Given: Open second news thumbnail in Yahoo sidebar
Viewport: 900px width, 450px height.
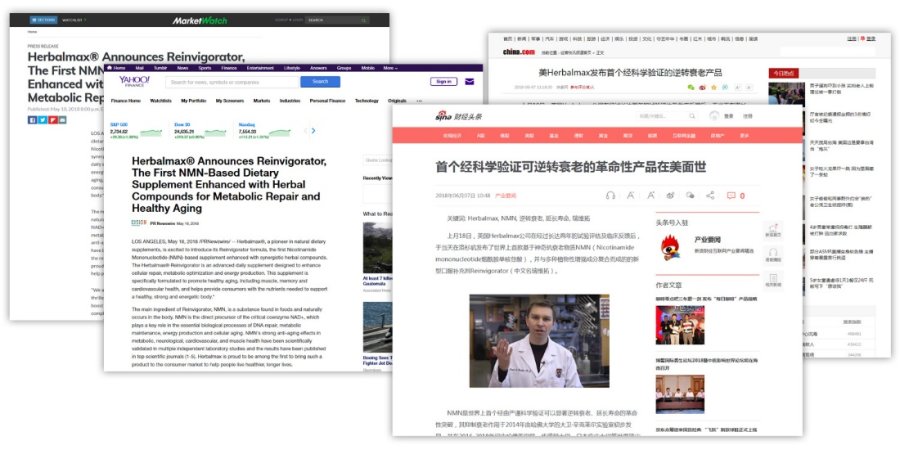Looking at the screenshot, I should pos(377,327).
